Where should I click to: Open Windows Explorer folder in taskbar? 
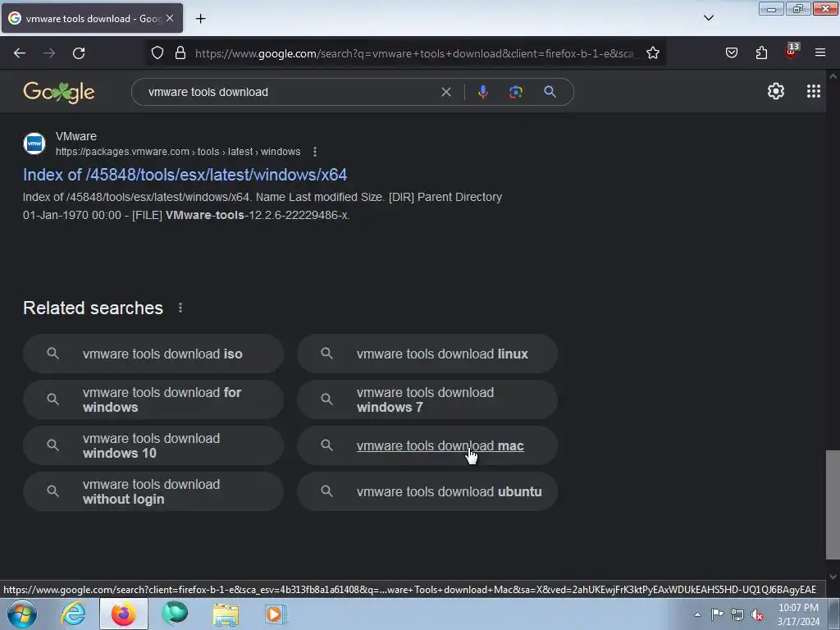pos(226,614)
